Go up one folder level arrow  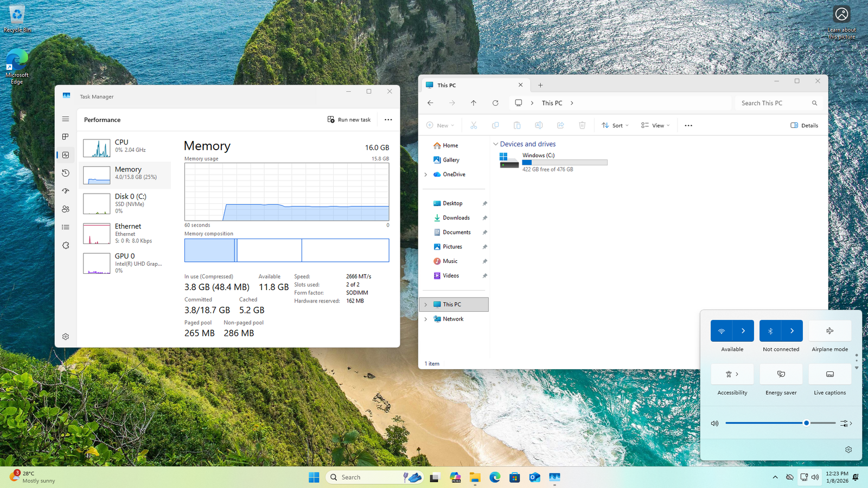pyautogui.click(x=474, y=103)
